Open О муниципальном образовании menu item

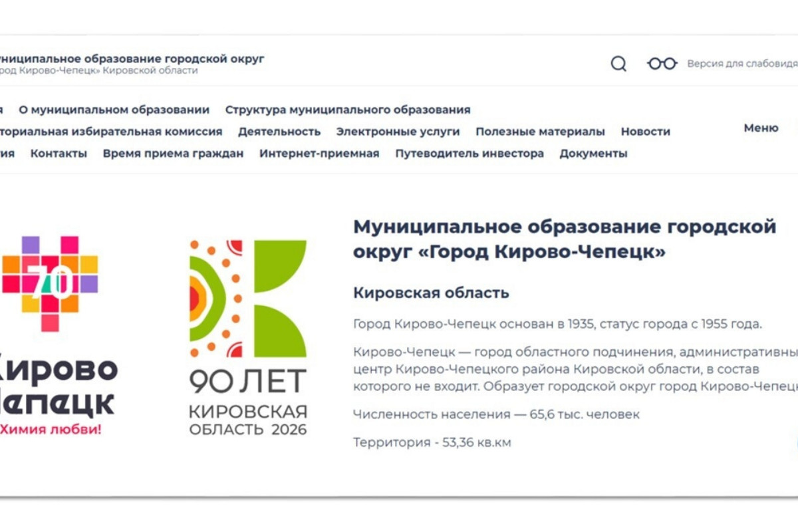tap(114, 110)
